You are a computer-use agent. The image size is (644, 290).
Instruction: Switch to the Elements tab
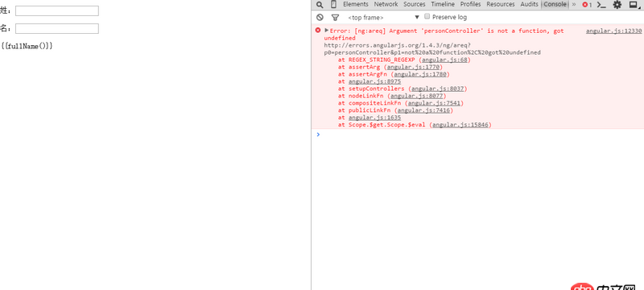(356, 4)
